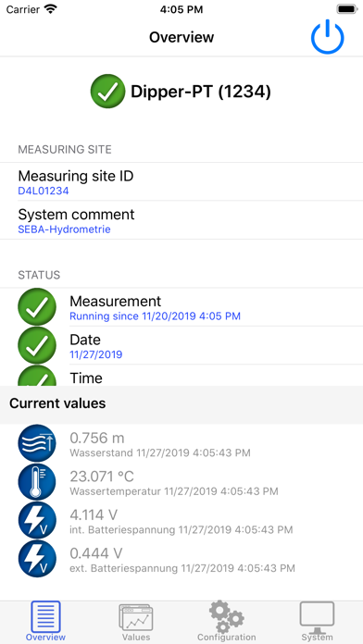Tap the Overview navigation title
Viewport: 363px width, 644px height.
click(x=181, y=37)
